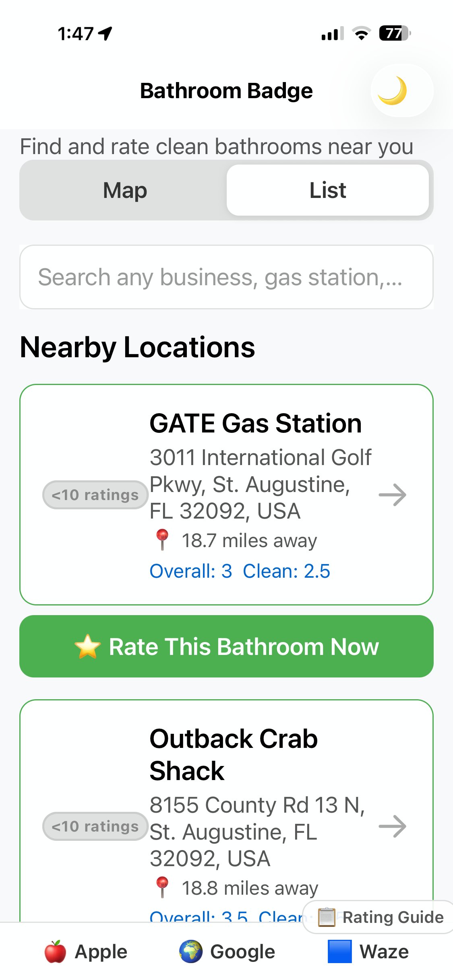Select the List view tab

(328, 190)
